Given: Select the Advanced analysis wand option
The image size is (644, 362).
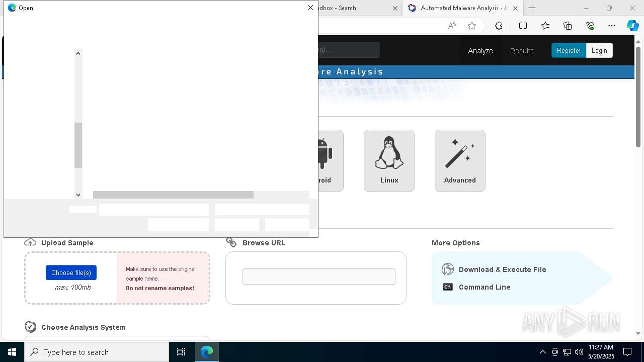Looking at the screenshot, I should pyautogui.click(x=460, y=160).
